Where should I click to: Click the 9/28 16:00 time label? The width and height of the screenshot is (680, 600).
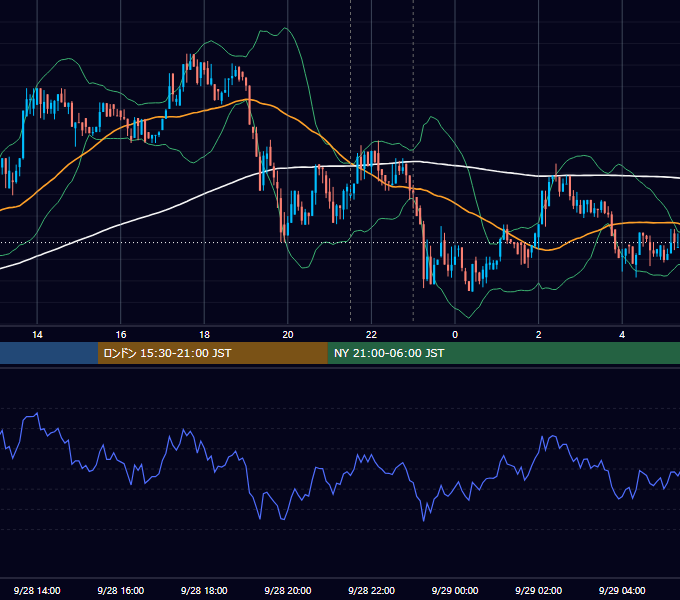pyautogui.click(x=121, y=590)
